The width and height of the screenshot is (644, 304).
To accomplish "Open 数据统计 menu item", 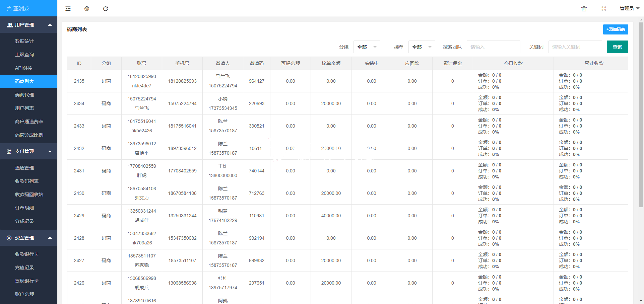I will tap(28, 41).
